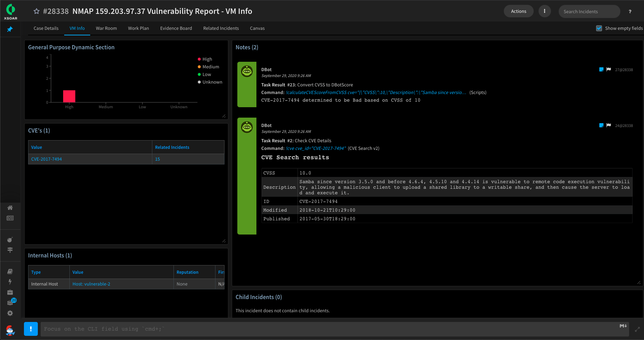Viewport: 644px width, 340px height.
Task: Grab resize handle of CVE's section
Action: (224, 241)
